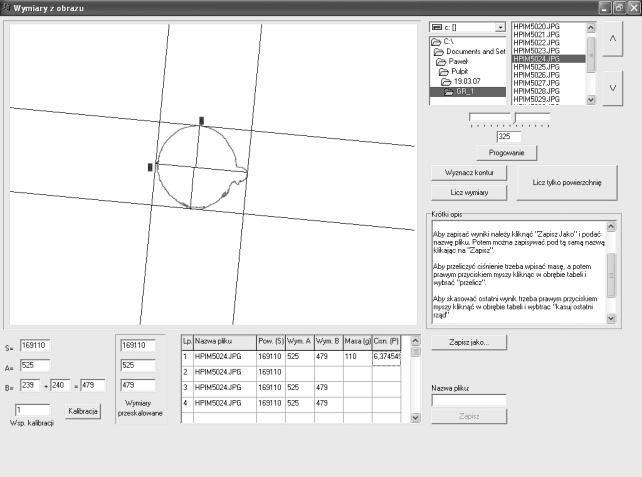
Task: Click the B= sum field 479
Action: [x=93, y=385]
